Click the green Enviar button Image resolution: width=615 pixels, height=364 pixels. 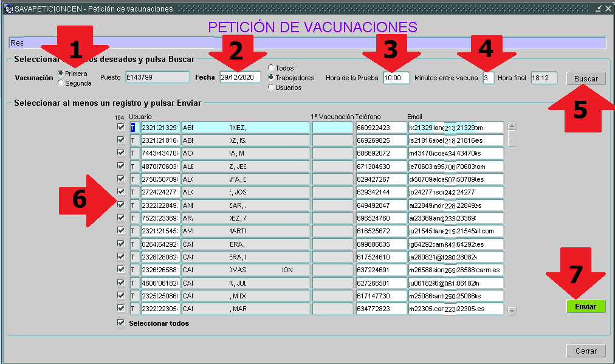point(586,307)
